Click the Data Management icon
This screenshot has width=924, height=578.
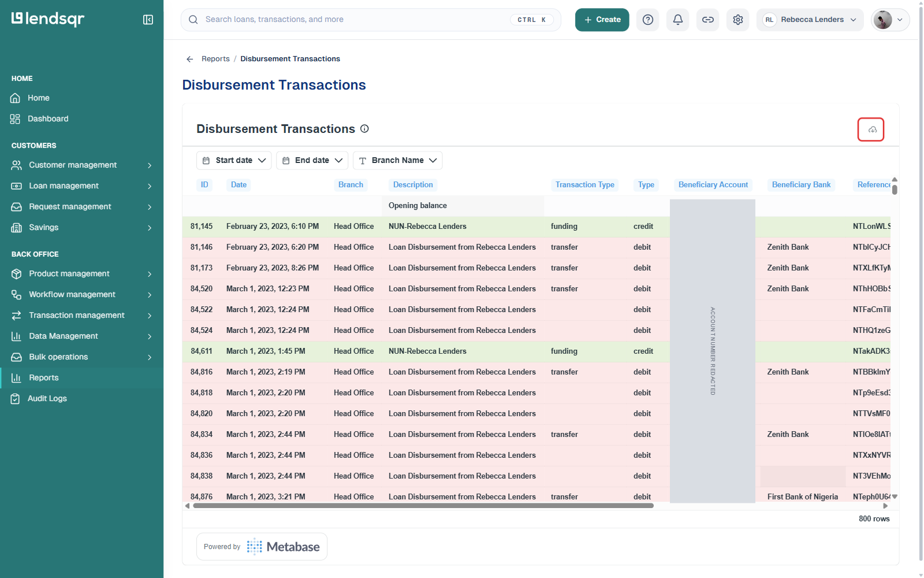[x=17, y=336]
